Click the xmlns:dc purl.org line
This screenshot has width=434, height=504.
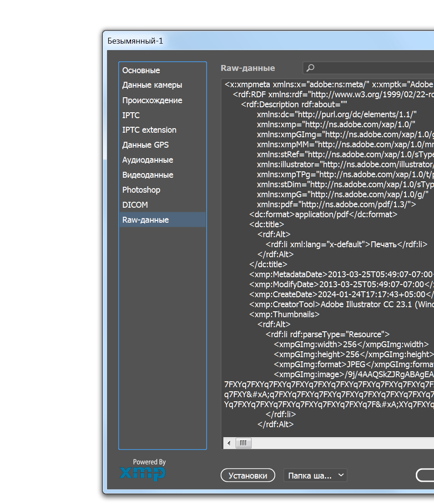tap(337, 115)
